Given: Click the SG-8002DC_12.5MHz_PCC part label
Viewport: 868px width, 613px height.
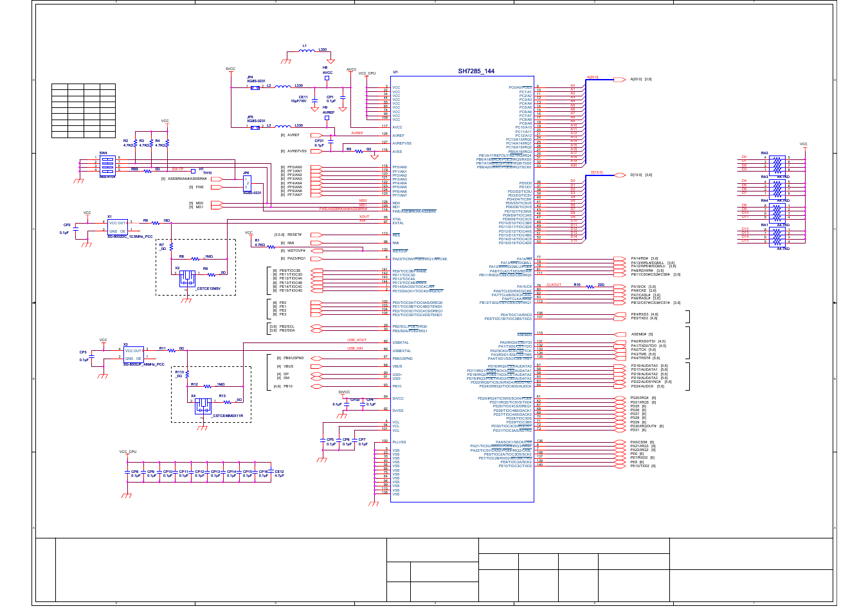Looking at the screenshot, I should coord(130,237).
